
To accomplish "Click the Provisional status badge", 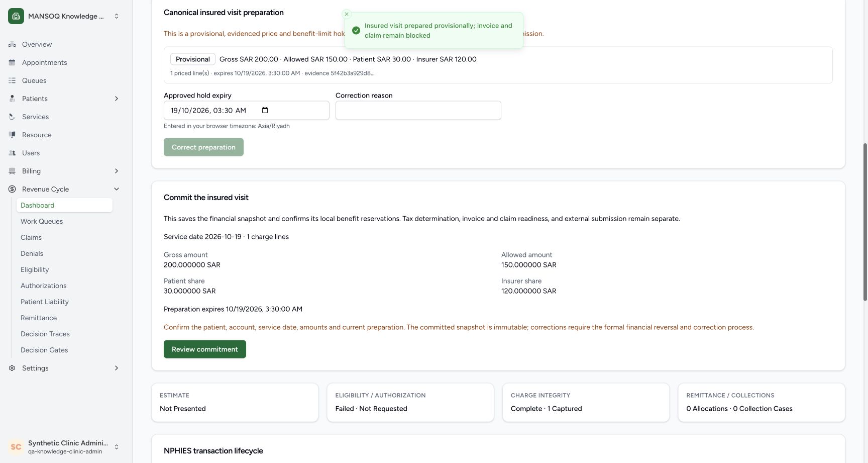I will [193, 59].
